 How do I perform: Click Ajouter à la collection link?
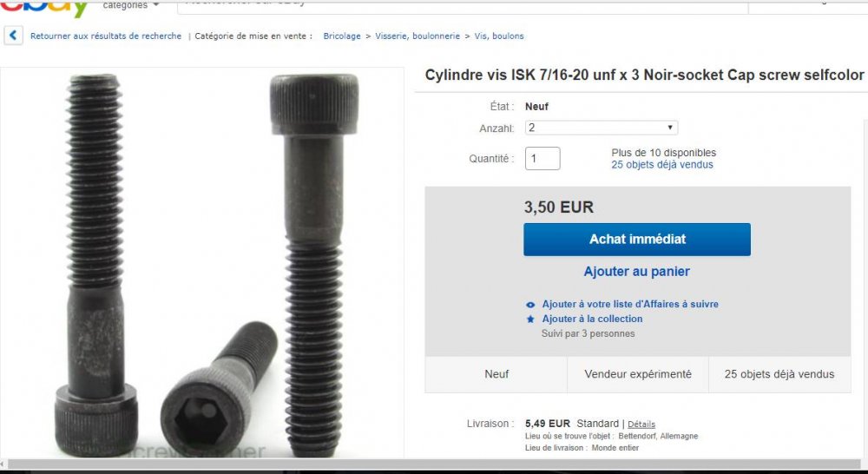[x=592, y=319]
